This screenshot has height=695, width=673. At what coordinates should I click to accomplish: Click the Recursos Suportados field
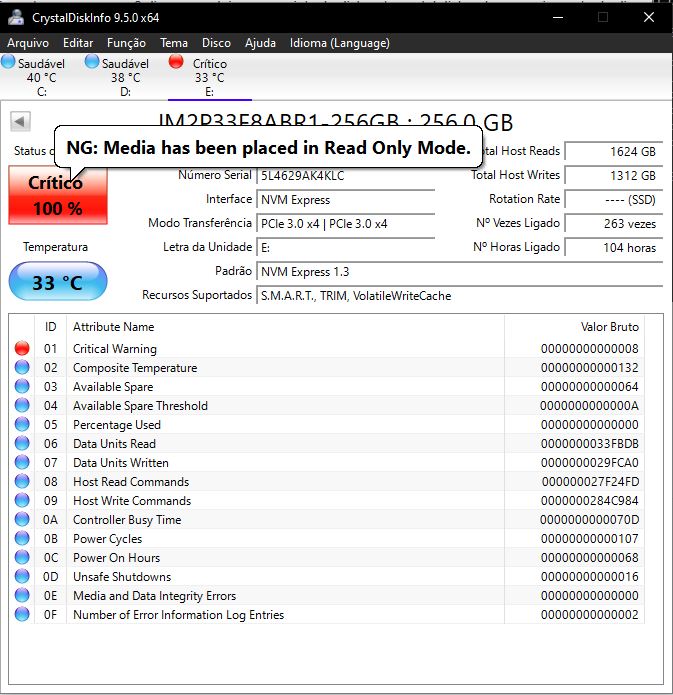click(460, 295)
